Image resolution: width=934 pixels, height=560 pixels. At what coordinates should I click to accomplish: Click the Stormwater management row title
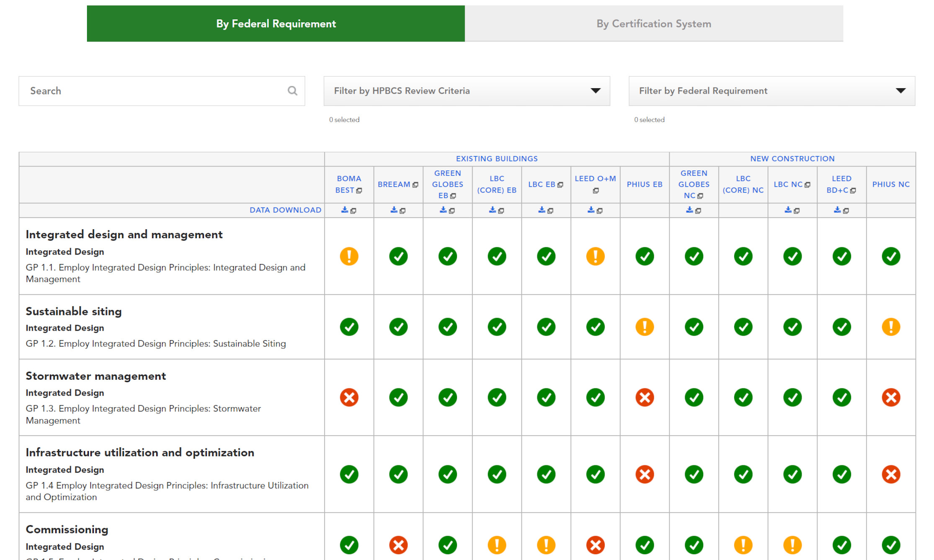tap(96, 376)
